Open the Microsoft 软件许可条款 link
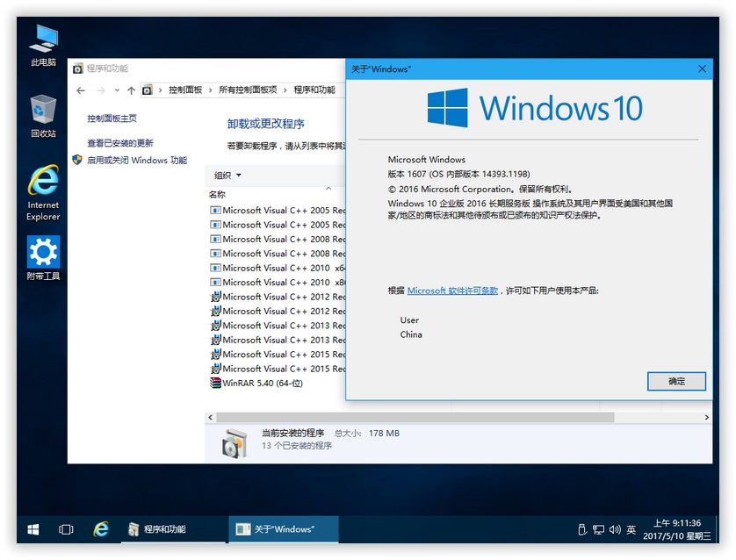Screen dimensions: 736x560 coord(452,291)
